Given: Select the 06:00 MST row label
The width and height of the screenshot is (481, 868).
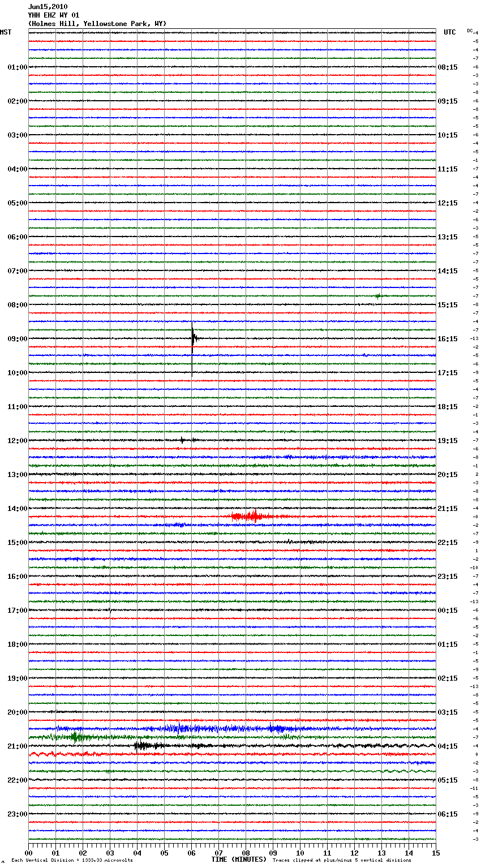Looking at the screenshot, I should point(18,237).
